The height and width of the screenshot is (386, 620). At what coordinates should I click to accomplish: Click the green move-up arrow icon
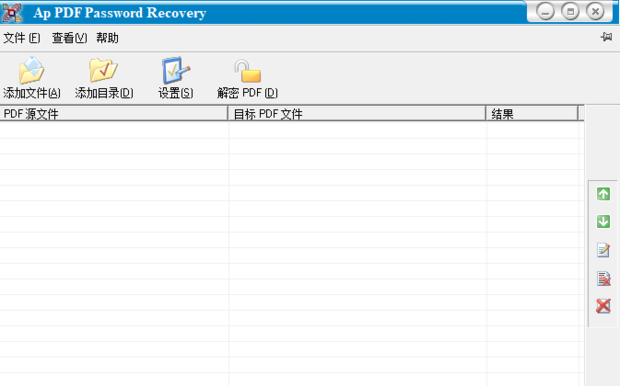click(603, 194)
